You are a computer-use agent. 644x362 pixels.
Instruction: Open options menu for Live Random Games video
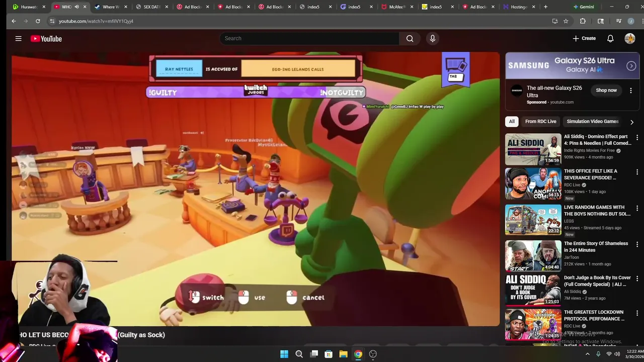[x=637, y=208]
